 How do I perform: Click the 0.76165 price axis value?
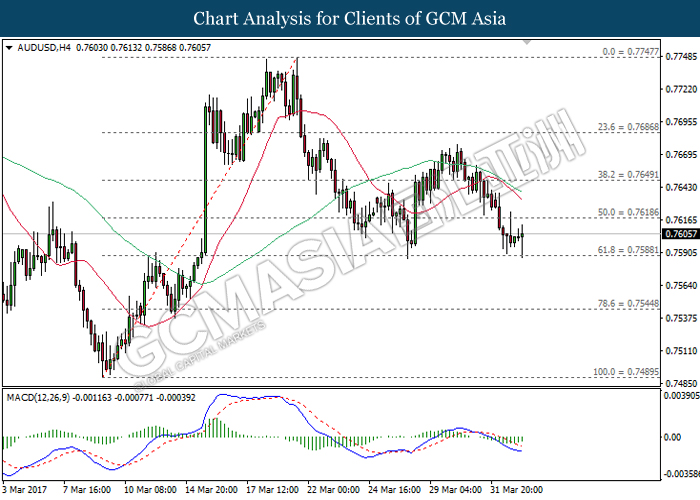681,220
